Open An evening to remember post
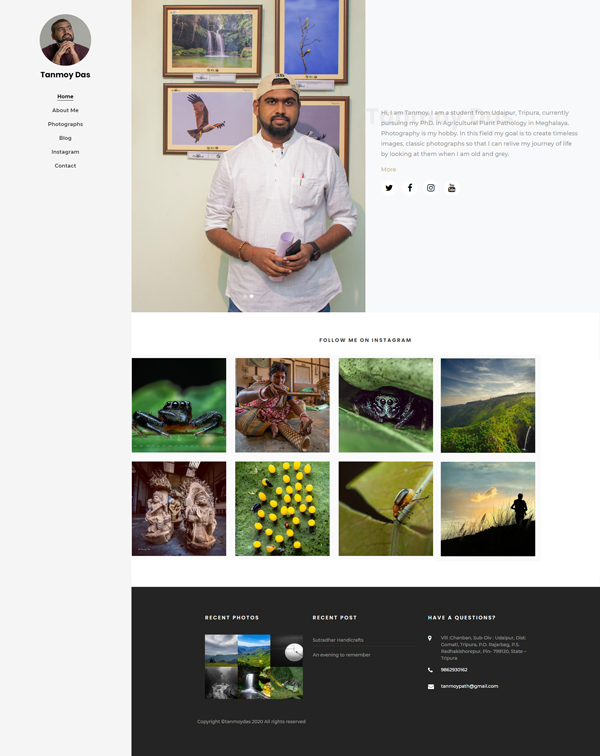Viewport: 600px width, 756px height. [x=341, y=655]
